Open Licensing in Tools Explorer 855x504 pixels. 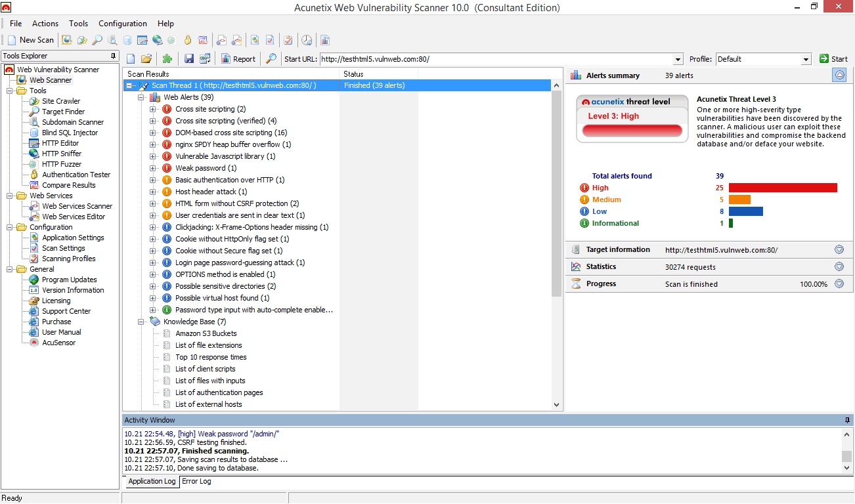56,301
